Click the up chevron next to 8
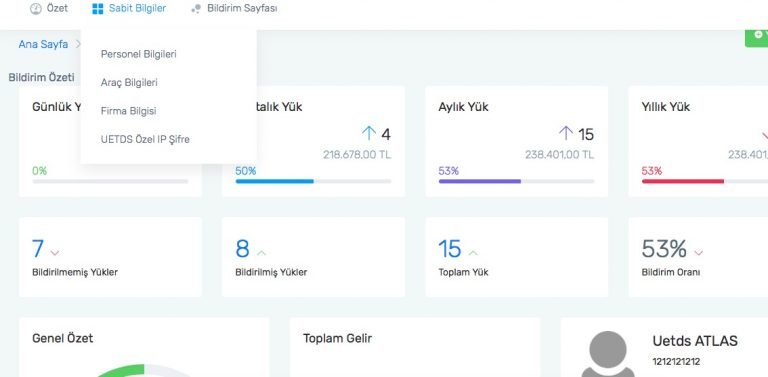This screenshot has height=377, width=768. point(262,253)
